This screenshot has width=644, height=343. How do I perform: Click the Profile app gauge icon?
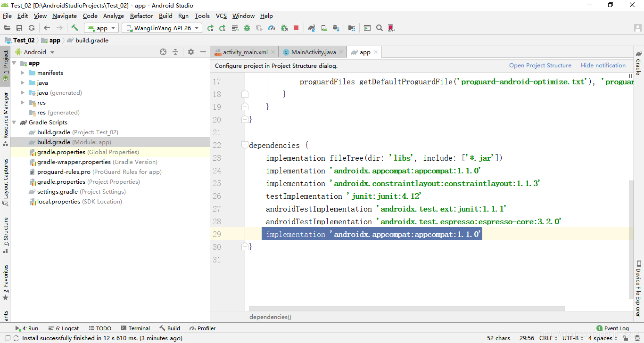click(272, 28)
